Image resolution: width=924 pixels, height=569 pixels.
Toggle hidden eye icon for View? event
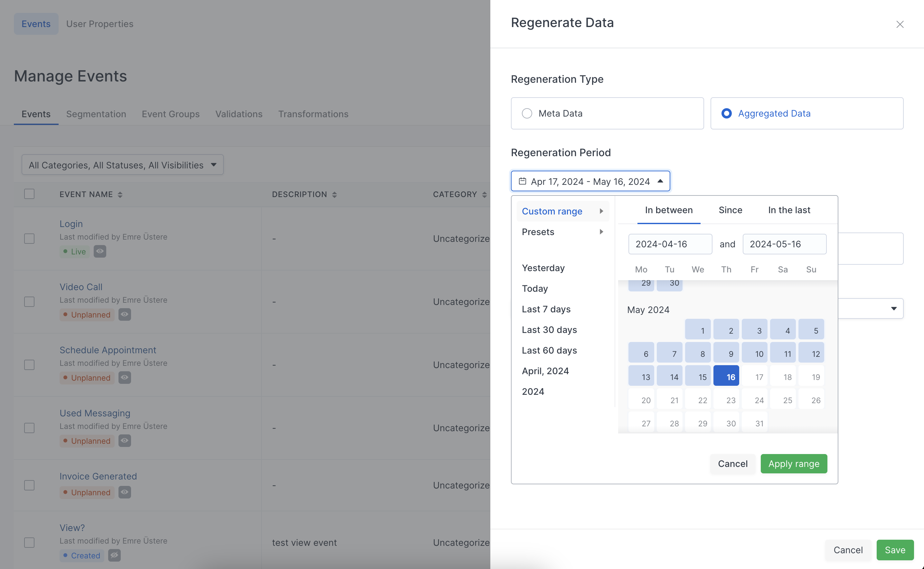114,555
